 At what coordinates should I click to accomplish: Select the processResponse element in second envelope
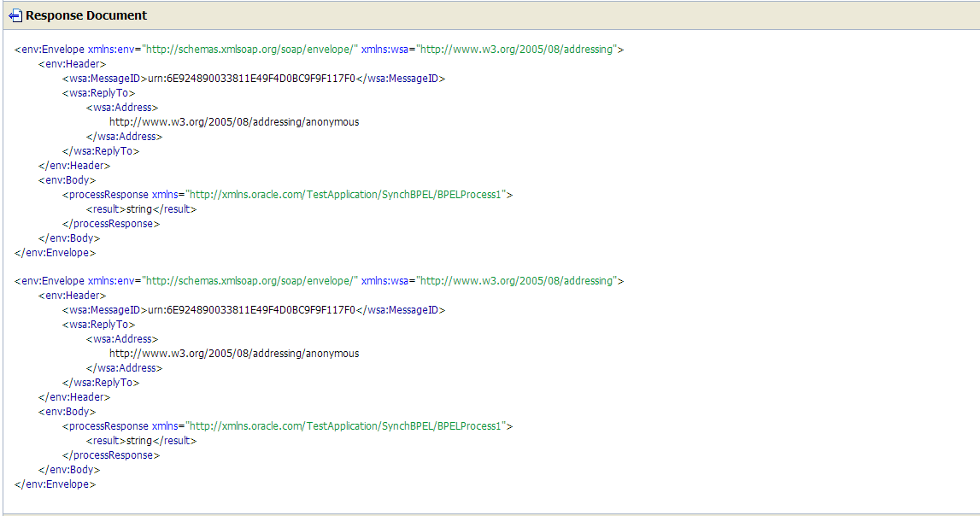click(x=106, y=425)
